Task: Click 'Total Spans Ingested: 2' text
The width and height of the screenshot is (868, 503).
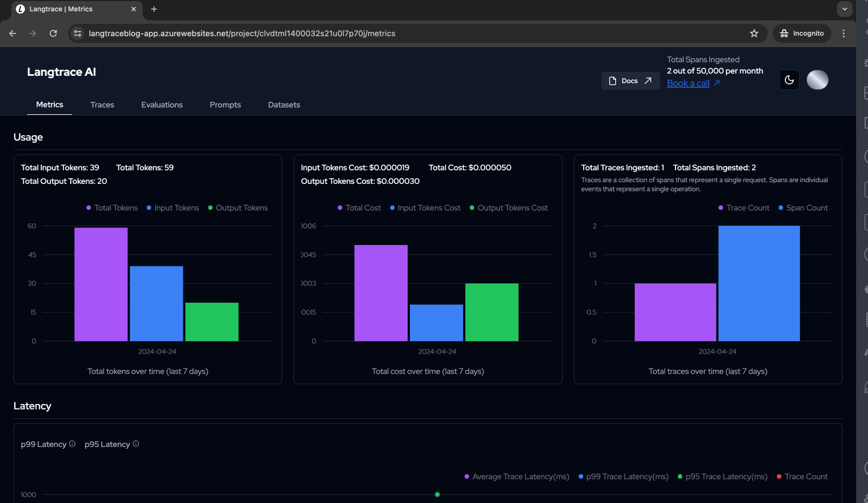Action: [715, 167]
